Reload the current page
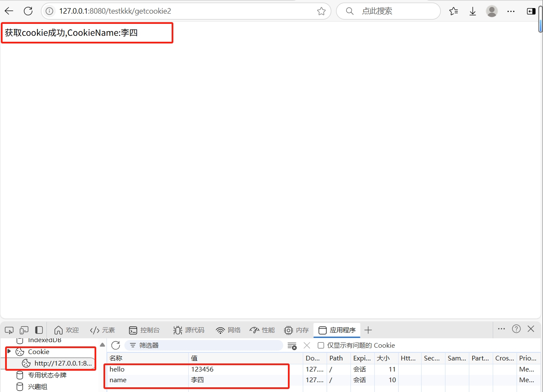 [28, 11]
